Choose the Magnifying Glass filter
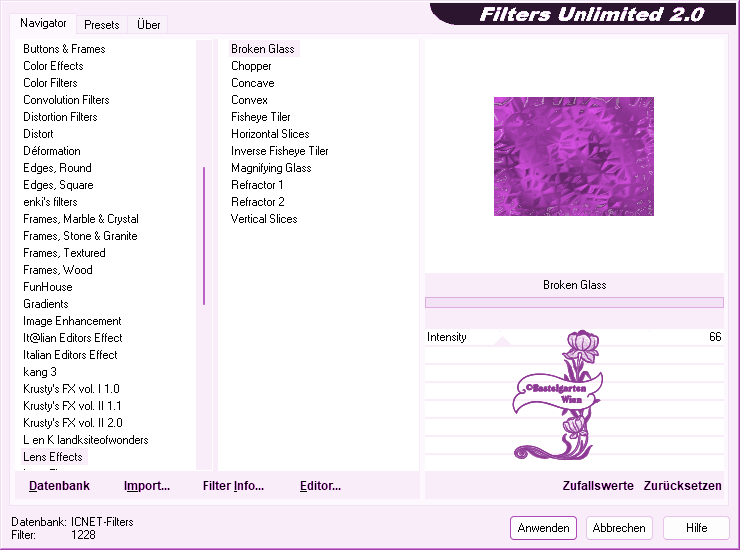The image size is (740, 550). tap(271, 168)
